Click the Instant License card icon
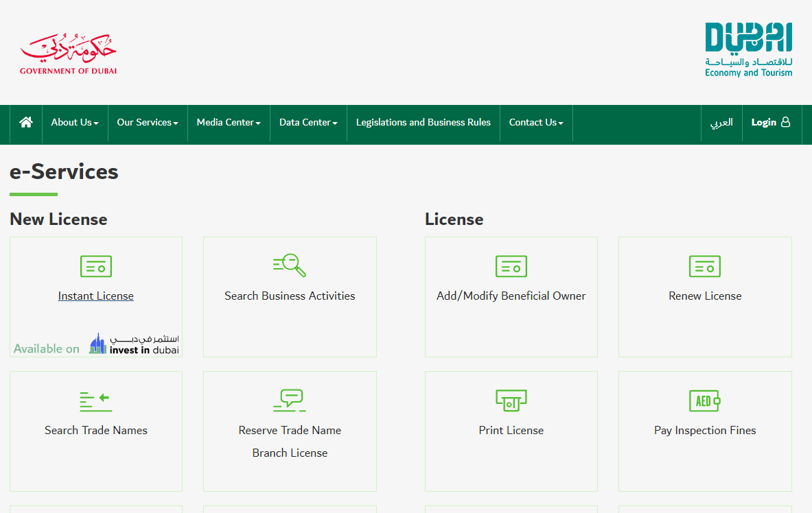Screen dimensions: 812x513 [x=95, y=266]
